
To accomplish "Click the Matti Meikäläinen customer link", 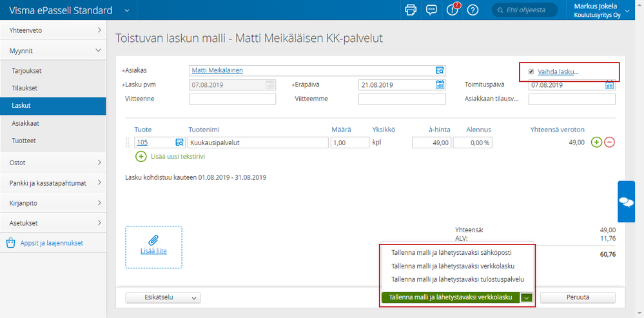I will pos(217,70).
